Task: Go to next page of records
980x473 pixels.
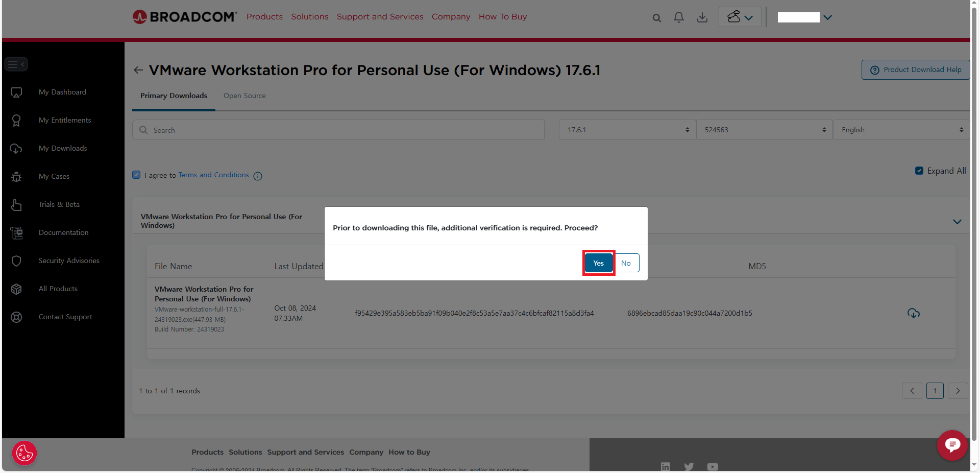Action: tap(958, 391)
